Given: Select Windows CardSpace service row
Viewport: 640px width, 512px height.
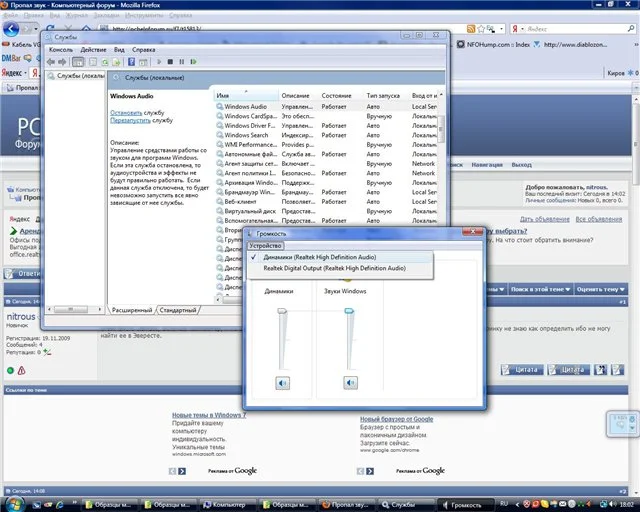Looking at the screenshot, I should pyautogui.click(x=326, y=116).
